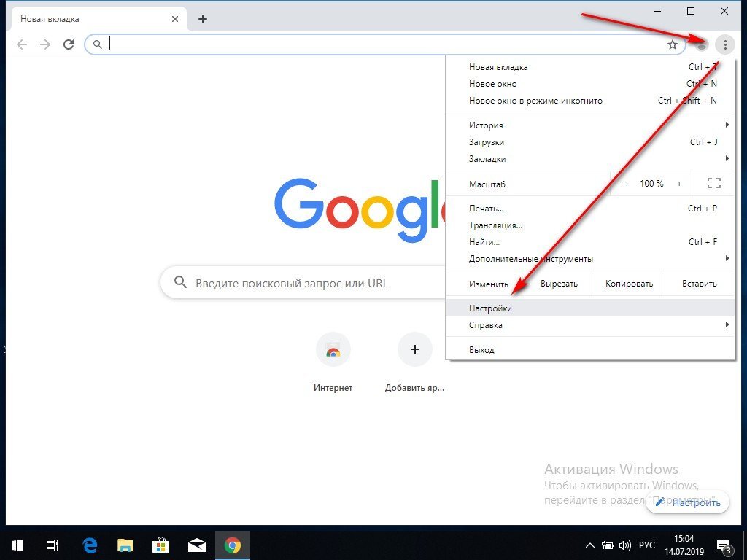Open Task View on taskbar
This screenshot has height=560, width=747.
click(x=53, y=545)
